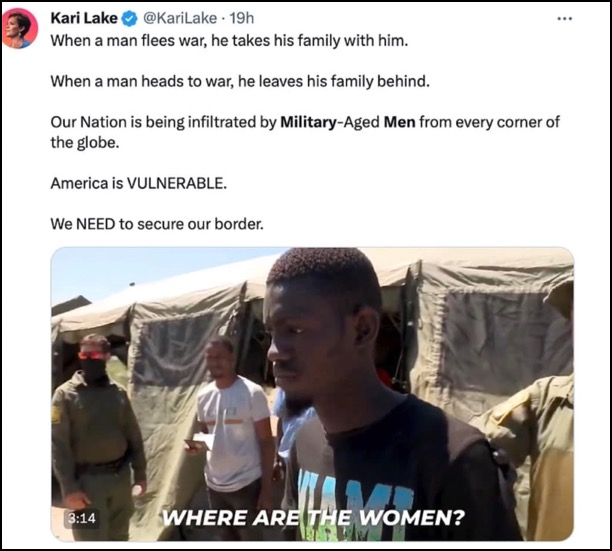The width and height of the screenshot is (612, 551).
Task: Click the 'the globe.' text line
Action: coord(85,143)
